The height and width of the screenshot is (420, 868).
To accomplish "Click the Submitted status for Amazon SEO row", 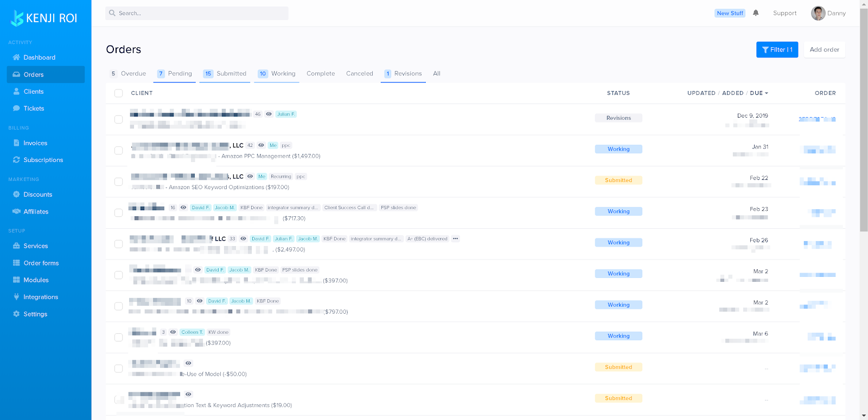I will [618, 180].
